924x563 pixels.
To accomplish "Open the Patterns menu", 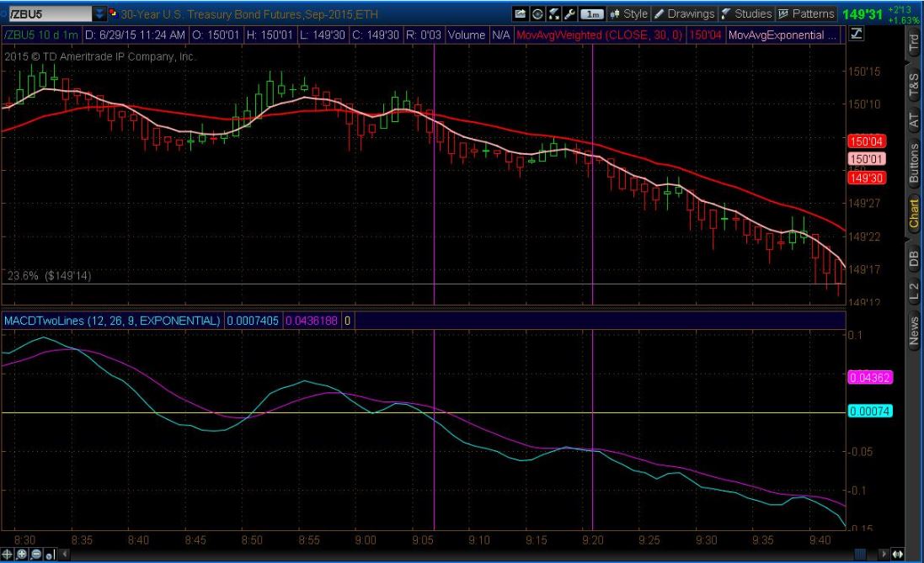I will click(x=806, y=13).
